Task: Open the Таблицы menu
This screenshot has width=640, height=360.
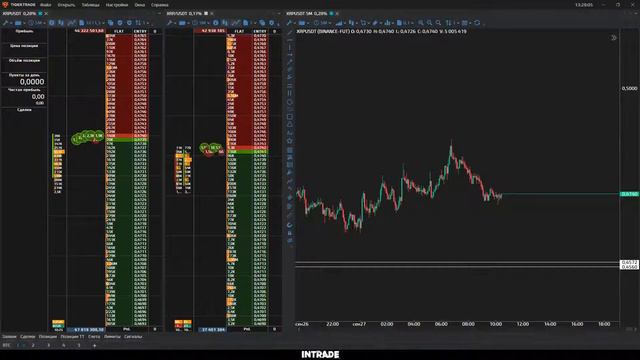Action: pyautogui.click(x=90, y=5)
